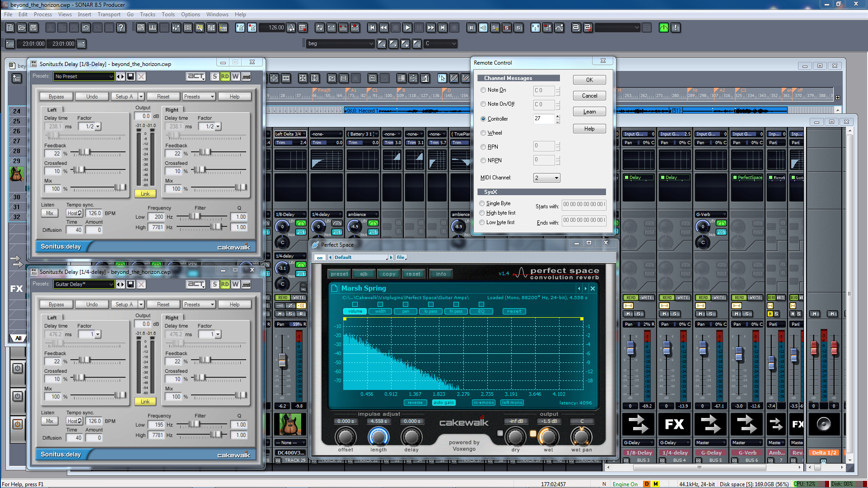This screenshot has width=868, height=488.
Task: Click the Fast Forward transport button
Action: [431, 28]
